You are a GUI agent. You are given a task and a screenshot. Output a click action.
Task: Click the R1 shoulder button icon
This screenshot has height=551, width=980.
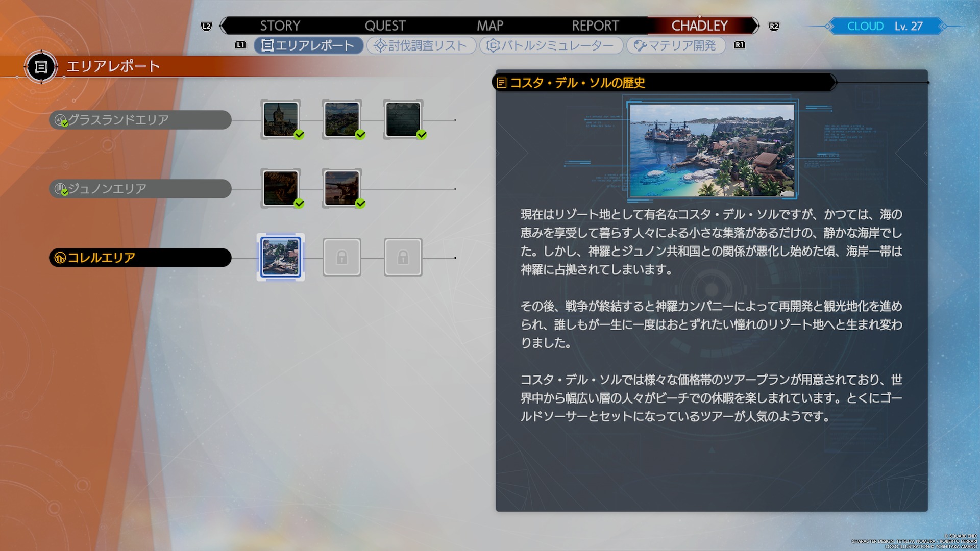point(739,45)
